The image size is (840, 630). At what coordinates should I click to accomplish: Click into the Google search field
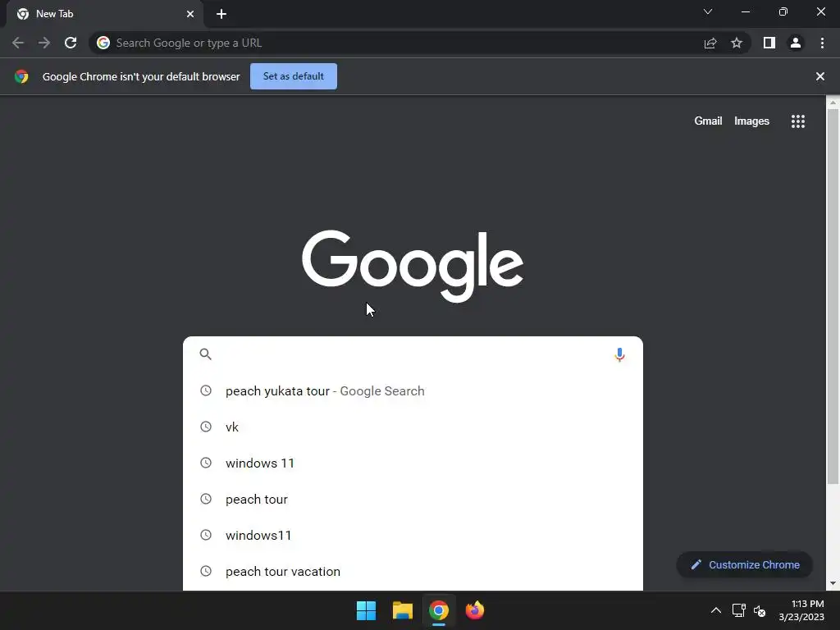pos(413,354)
